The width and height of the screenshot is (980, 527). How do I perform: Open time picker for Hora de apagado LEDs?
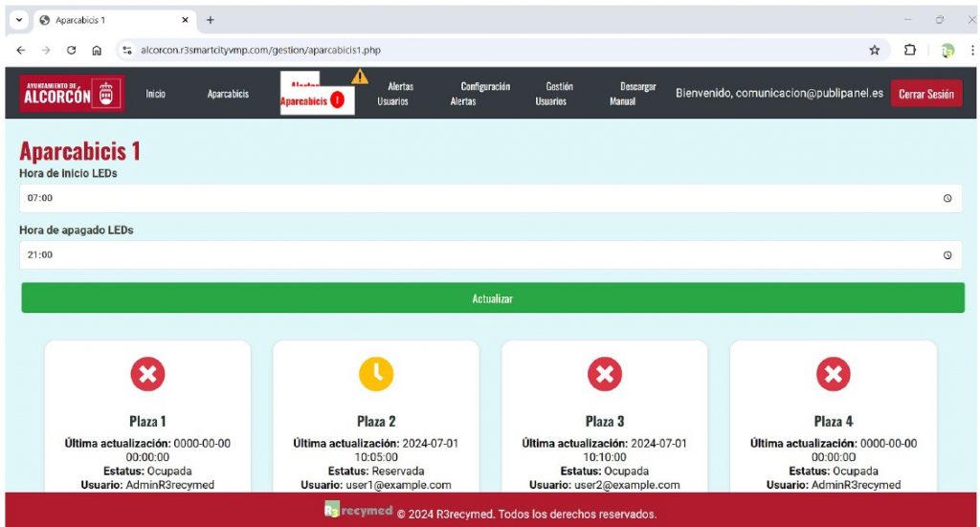tap(947, 255)
